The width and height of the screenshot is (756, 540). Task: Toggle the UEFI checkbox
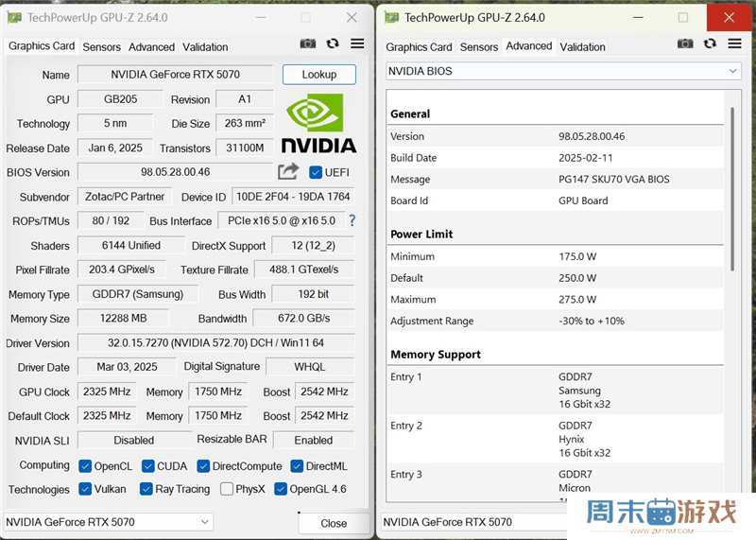[x=317, y=172]
